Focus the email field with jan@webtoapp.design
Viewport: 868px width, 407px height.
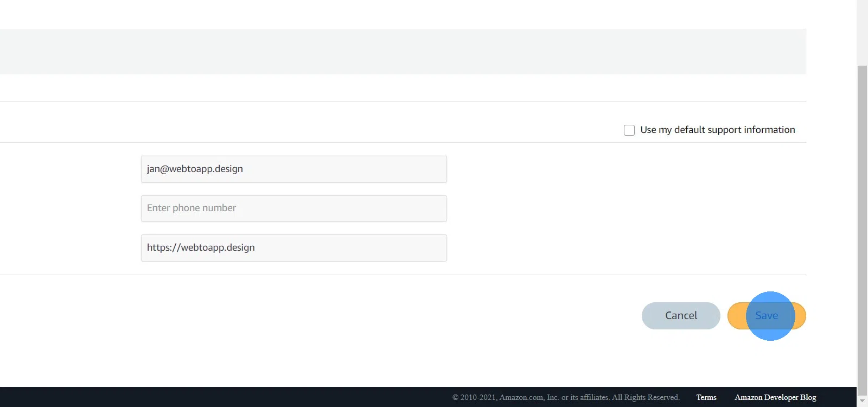[x=293, y=169]
